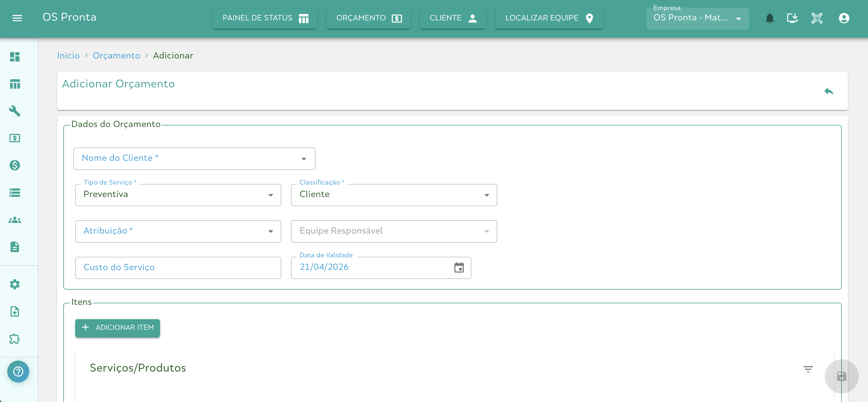The height and width of the screenshot is (402, 868).
Task: Click the Orçamento breadcrumb link
Action: point(116,56)
